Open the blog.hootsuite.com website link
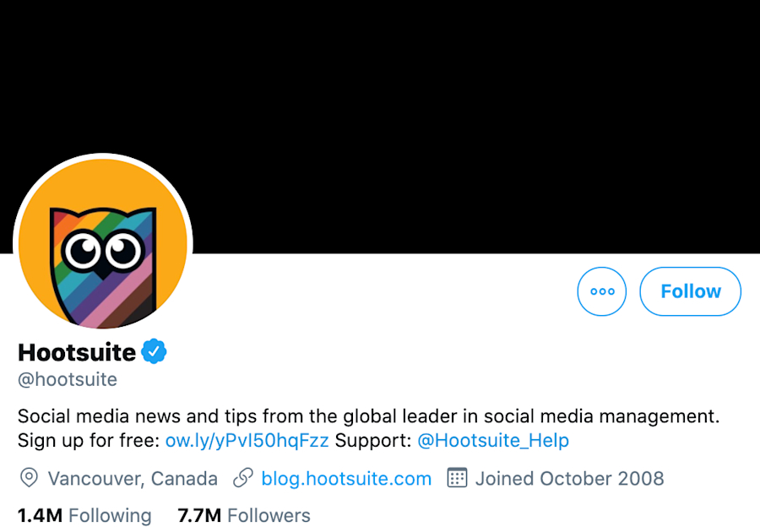 coord(346,478)
